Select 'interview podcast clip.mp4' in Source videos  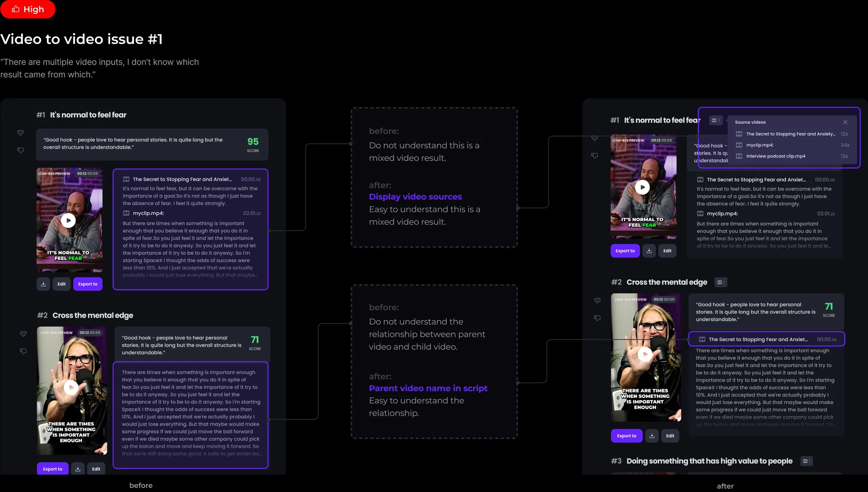(x=792, y=156)
